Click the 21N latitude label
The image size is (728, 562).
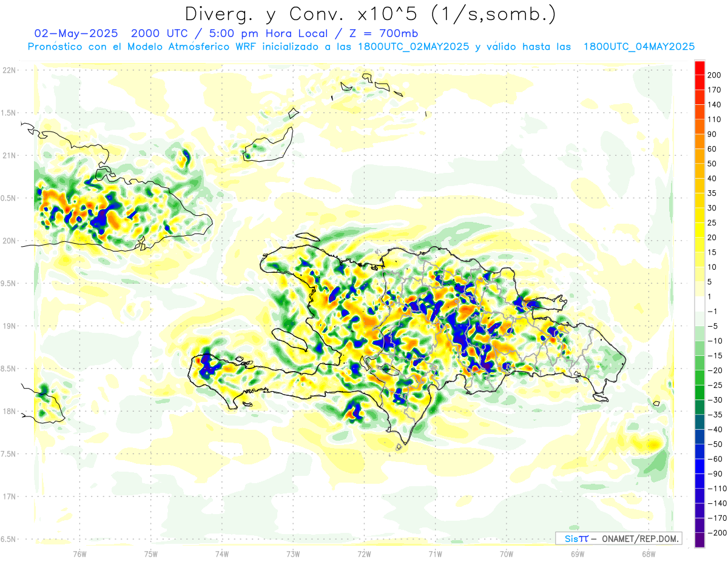pos(9,155)
